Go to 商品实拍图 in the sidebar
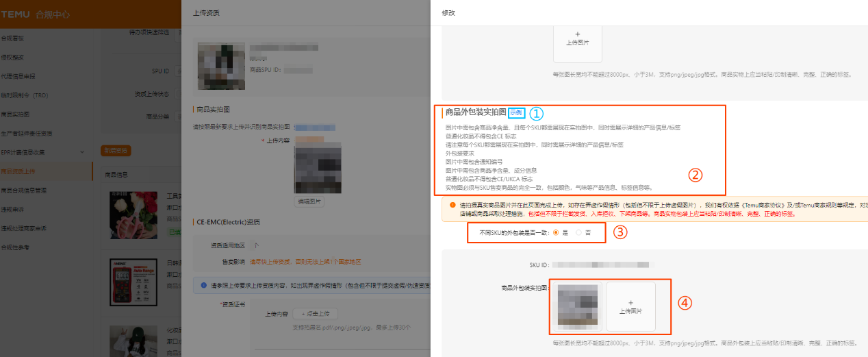 15,114
